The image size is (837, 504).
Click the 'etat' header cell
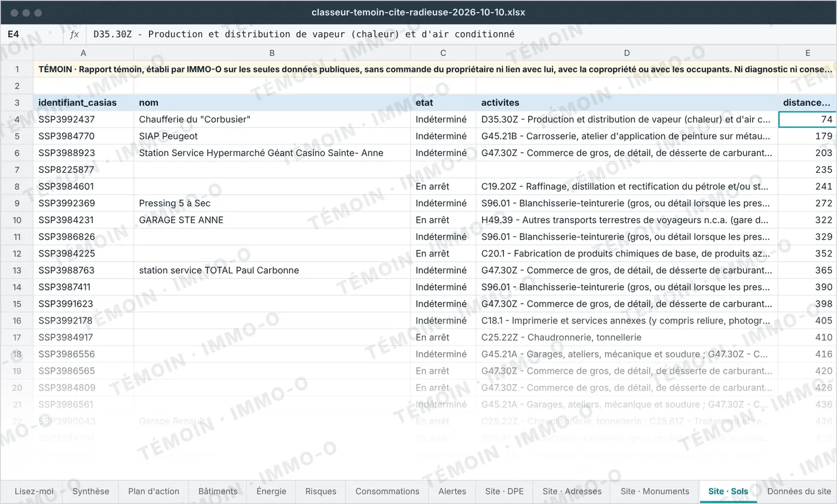pos(443,103)
